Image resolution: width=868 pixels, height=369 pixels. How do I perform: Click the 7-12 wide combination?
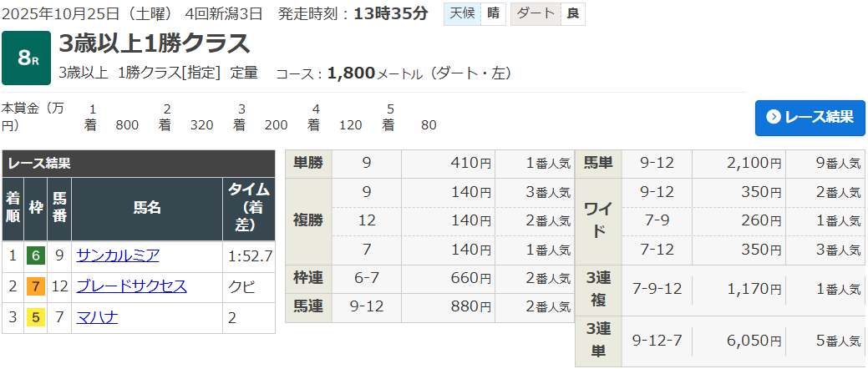(x=657, y=250)
